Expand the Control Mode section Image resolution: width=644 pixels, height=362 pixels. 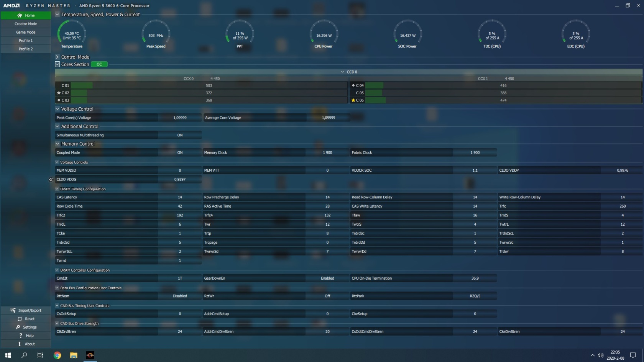pyautogui.click(x=58, y=57)
